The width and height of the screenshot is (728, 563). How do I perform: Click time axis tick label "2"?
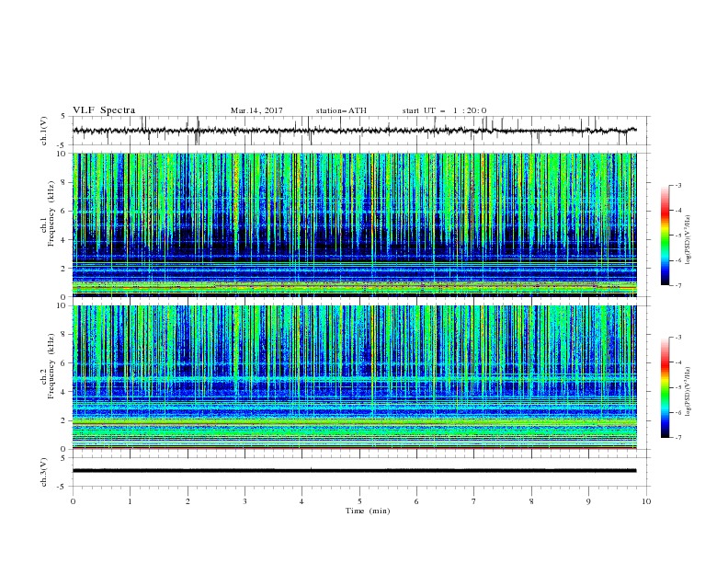point(188,501)
